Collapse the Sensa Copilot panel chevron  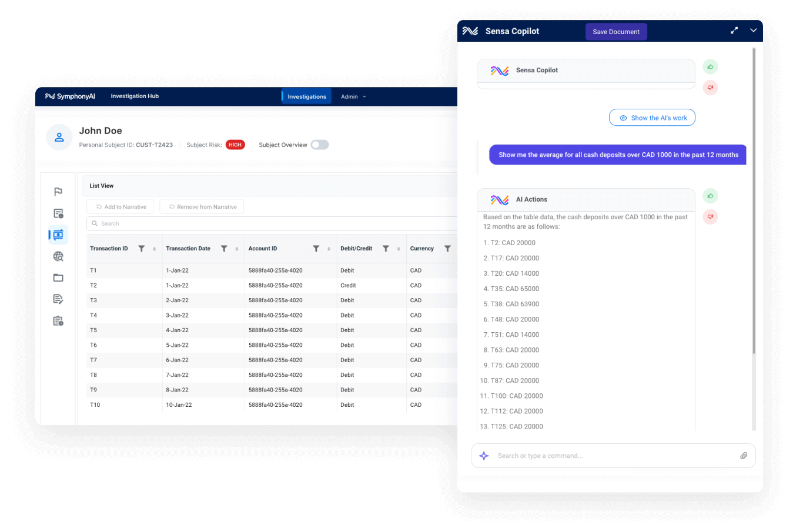(753, 31)
